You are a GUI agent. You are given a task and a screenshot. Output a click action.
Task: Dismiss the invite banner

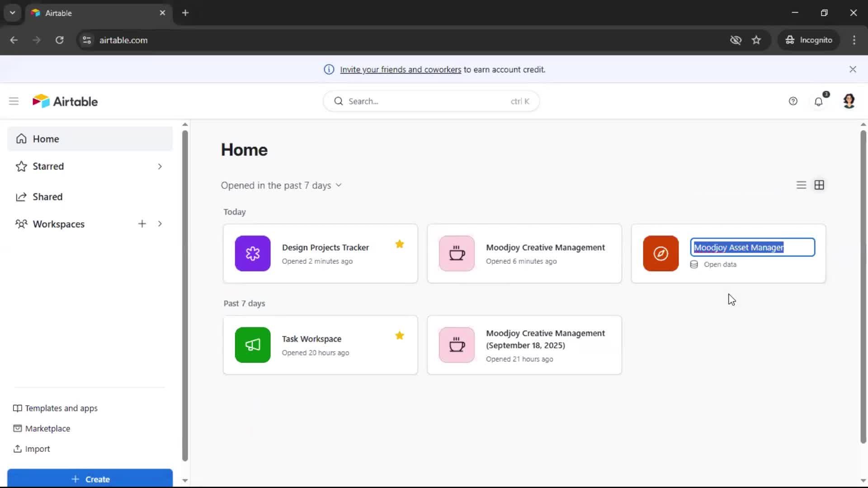853,69
